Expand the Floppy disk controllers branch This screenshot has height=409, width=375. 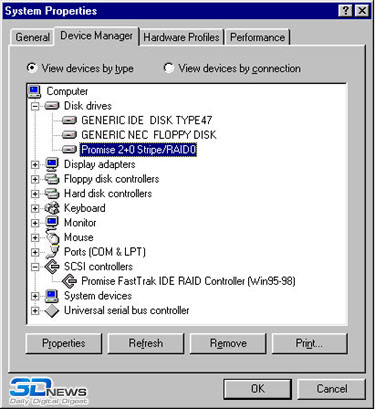pyautogui.click(x=35, y=179)
